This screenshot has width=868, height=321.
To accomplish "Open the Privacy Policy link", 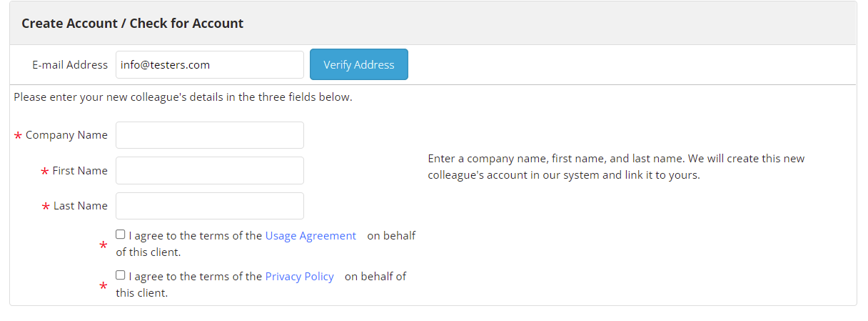I will [300, 276].
